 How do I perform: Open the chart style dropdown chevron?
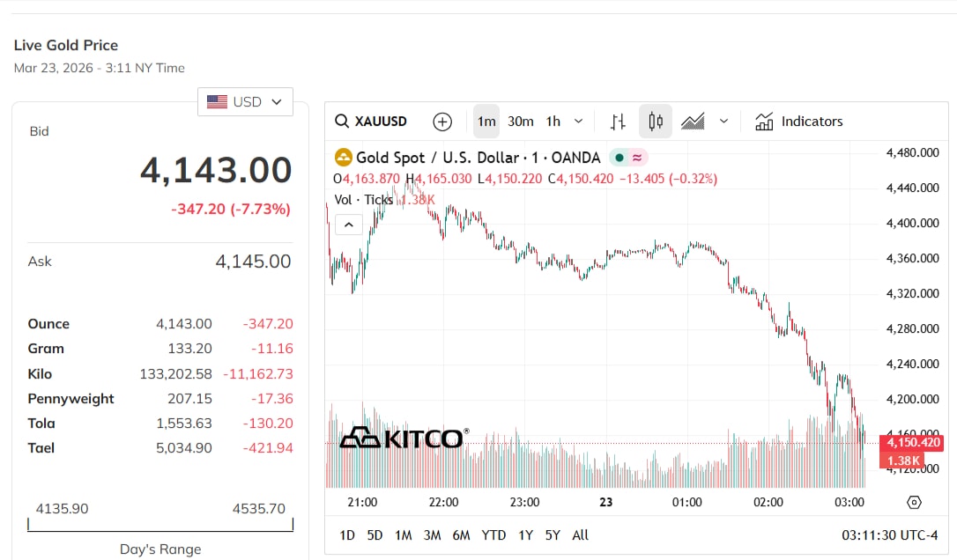pos(723,121)
